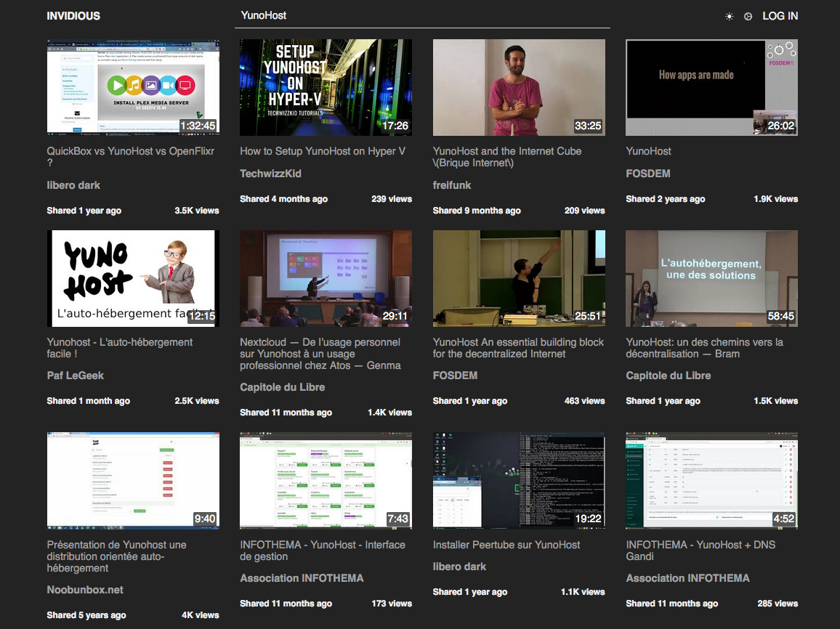Click 'Shared 4 months ago' text
Screen dimensions: 840x629
[x=283, y=199]
